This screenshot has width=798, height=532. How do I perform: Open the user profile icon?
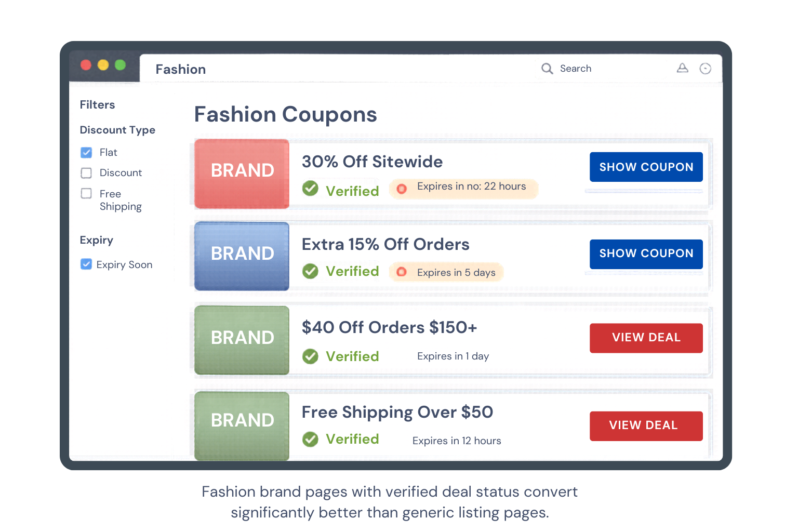pyautogui.click(x=682, y=68)
